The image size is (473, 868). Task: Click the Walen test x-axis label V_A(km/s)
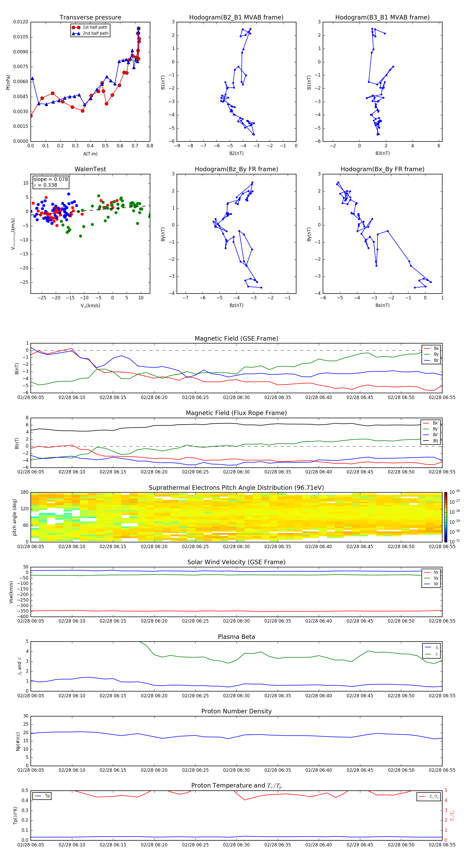click(x=90, y=306)
